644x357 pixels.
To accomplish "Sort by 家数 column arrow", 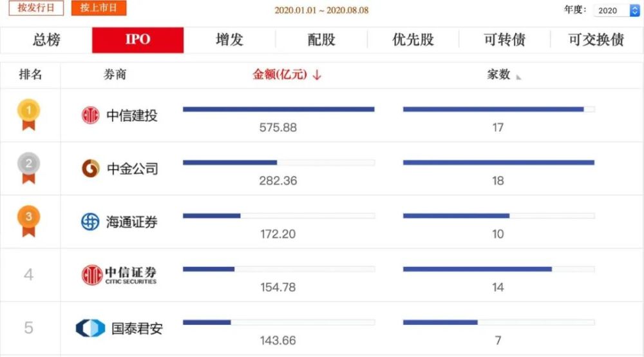I will 518,77.
